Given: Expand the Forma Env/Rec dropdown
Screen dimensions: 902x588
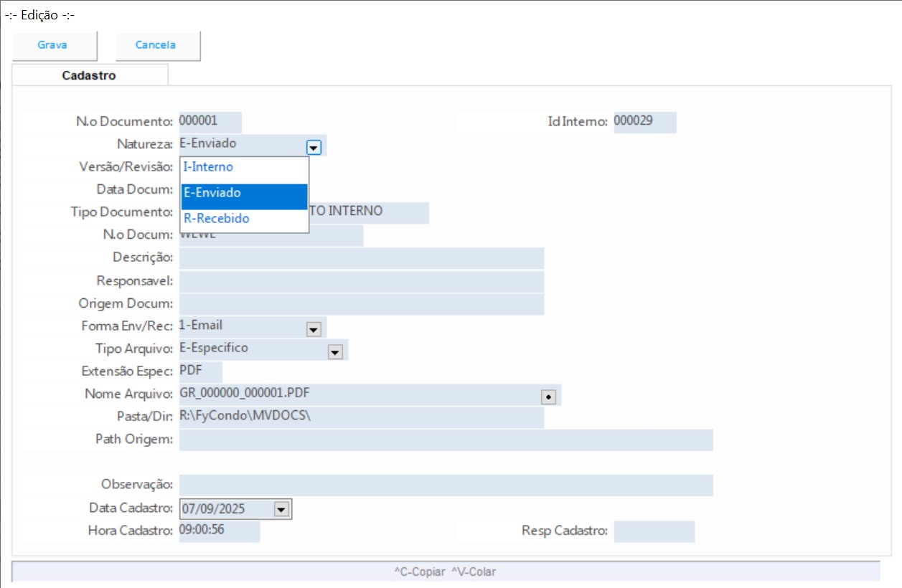Looking at the screenshot, I should coord(313,329).
